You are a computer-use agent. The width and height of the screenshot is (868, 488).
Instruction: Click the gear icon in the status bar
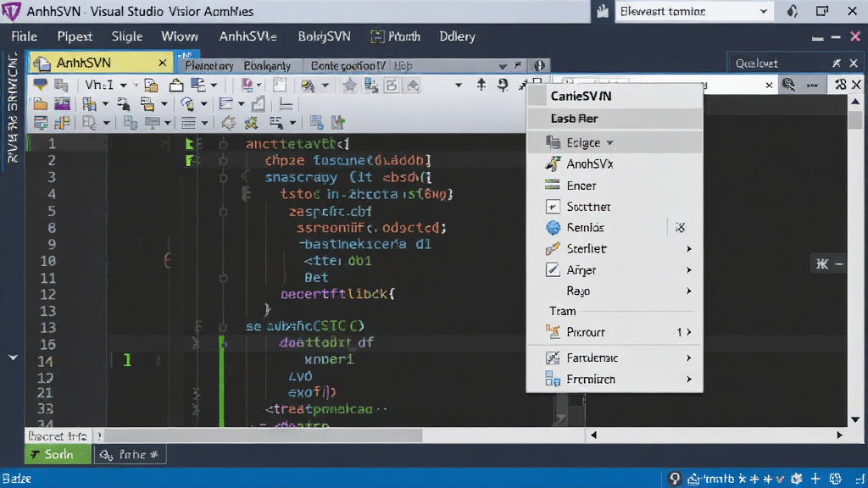(797, 479)
